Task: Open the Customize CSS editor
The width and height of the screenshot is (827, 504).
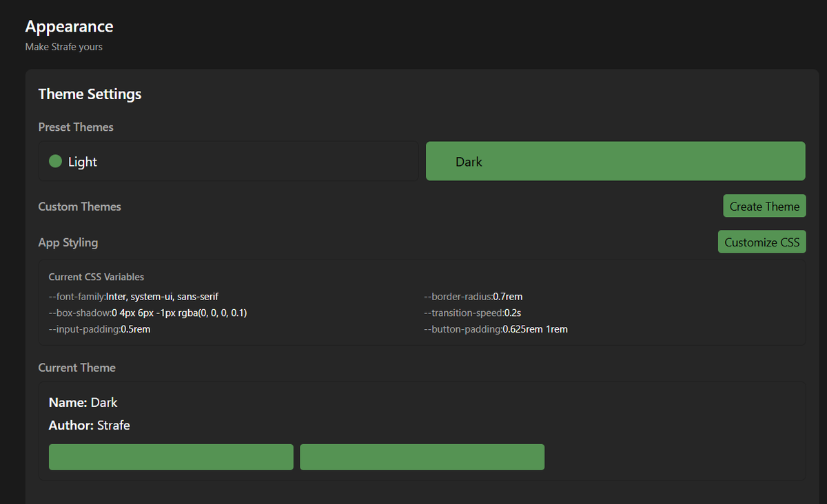Action: tap(762, 242)
